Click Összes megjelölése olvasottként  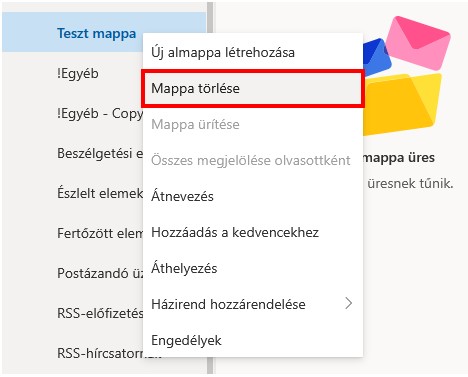253,160
